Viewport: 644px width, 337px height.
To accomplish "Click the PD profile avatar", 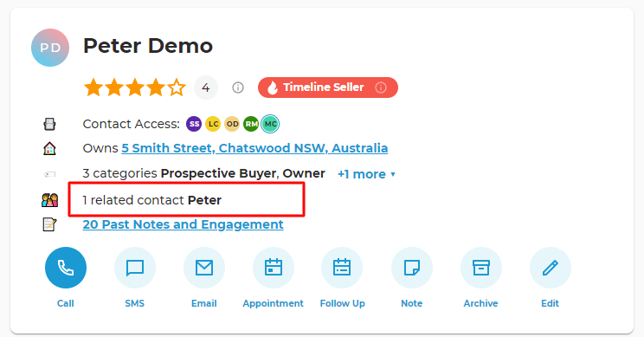I will coord(50,48).
